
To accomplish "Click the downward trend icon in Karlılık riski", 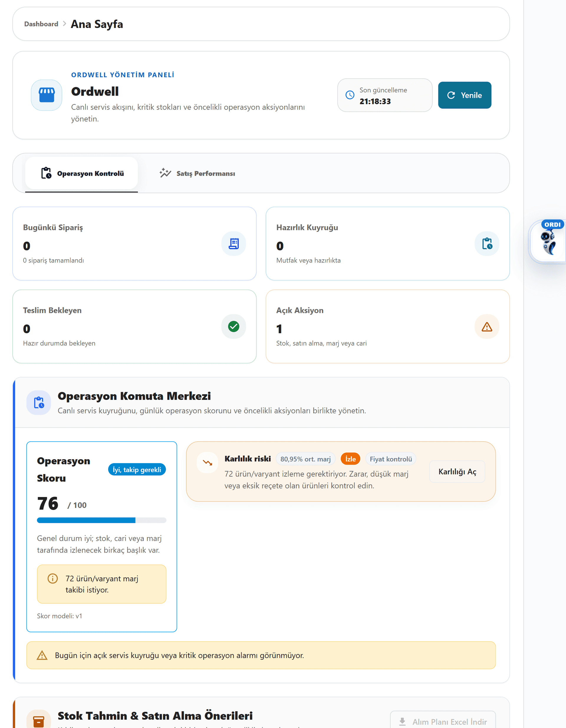I will click(x=208, y=463).
